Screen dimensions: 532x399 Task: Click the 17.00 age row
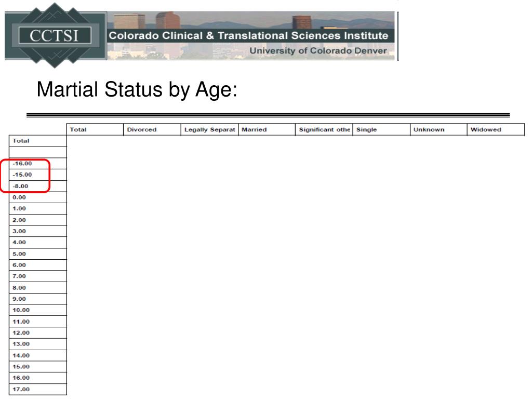[37, 390]
